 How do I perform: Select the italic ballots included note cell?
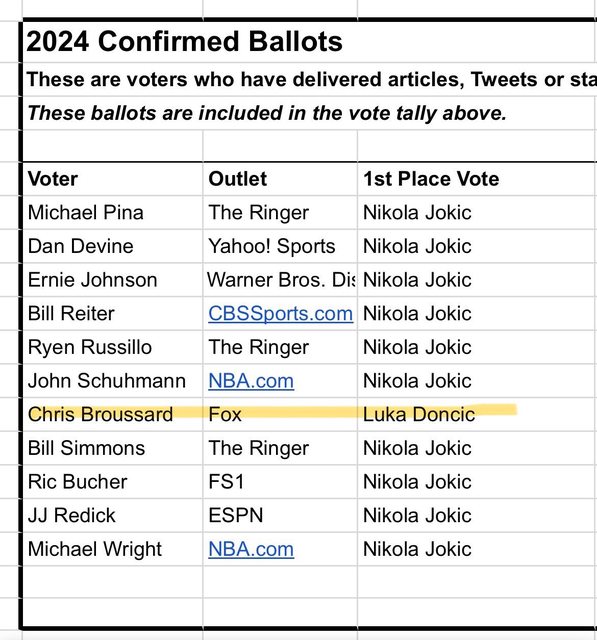[310, 113]
